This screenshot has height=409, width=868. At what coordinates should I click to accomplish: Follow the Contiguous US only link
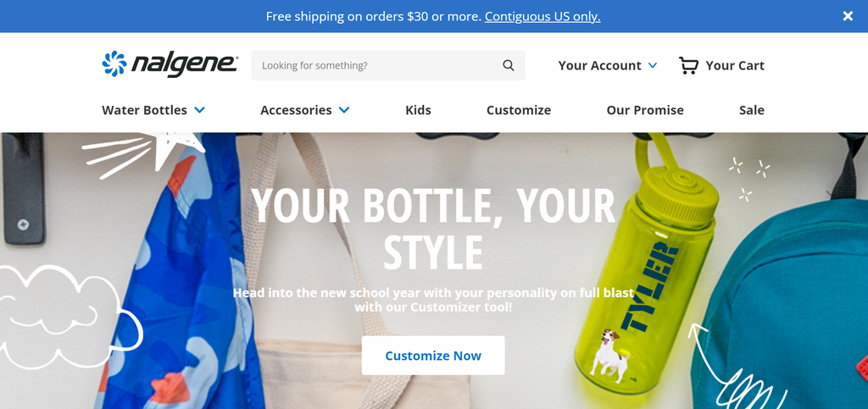(x=542, y=16)
